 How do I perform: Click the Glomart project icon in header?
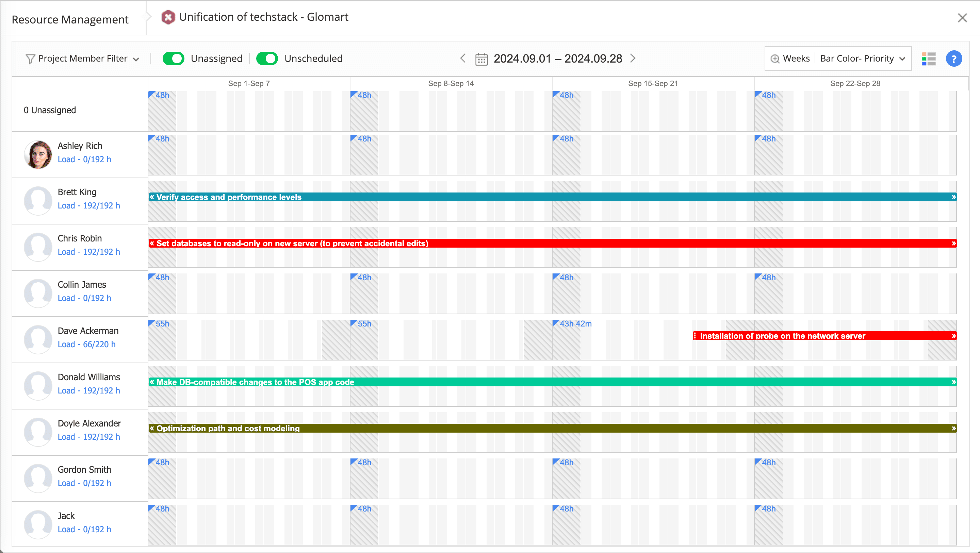coord(168,17)
